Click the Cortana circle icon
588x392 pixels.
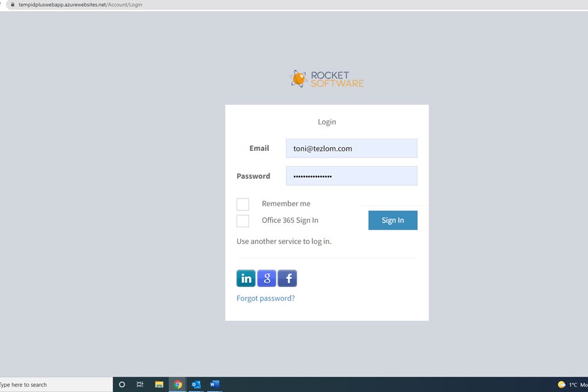point(122,385)
